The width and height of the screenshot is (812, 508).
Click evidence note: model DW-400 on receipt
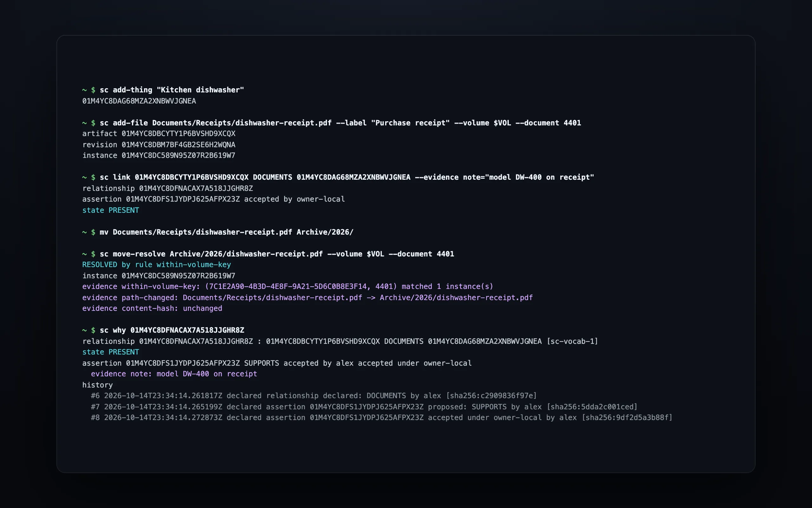coord(174,374)
